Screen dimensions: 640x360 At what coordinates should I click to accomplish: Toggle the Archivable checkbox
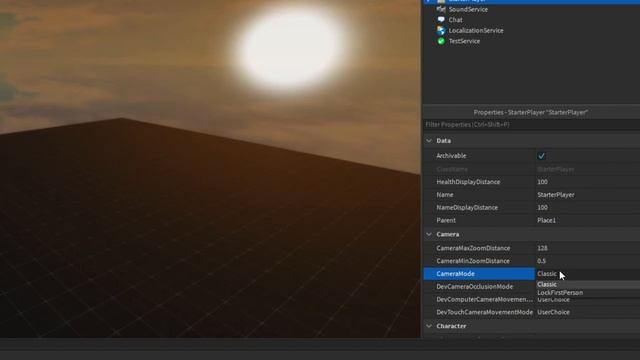point(541,156)
